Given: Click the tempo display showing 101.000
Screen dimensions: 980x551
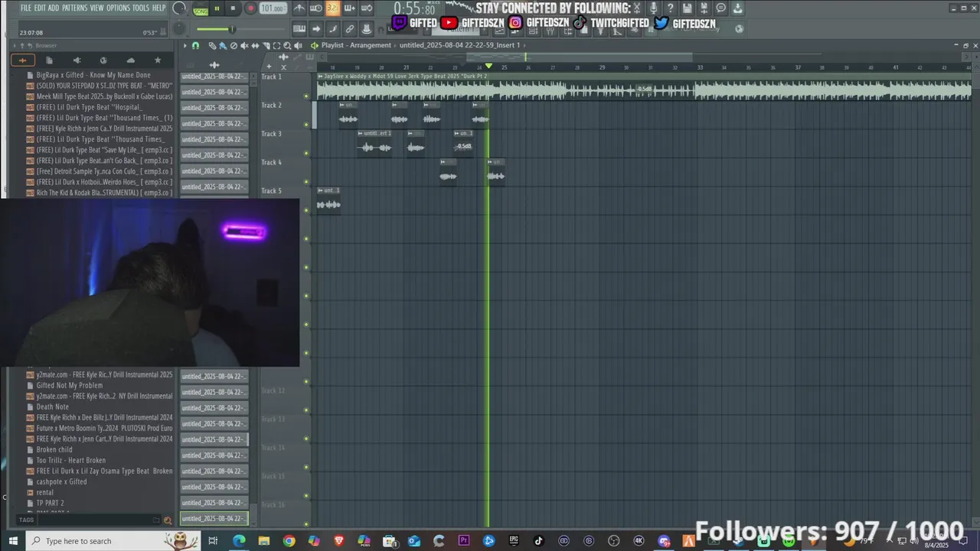Looking at the screenshot, I should pyautogui.click(x=273, y=8).
